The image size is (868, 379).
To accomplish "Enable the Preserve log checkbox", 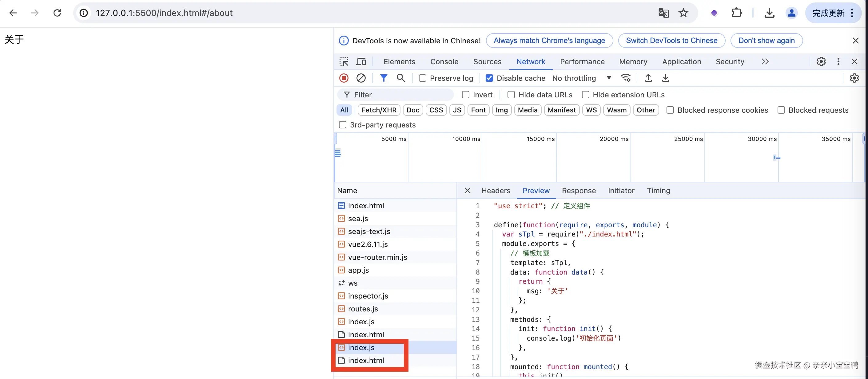I will [x=423, y=78].
